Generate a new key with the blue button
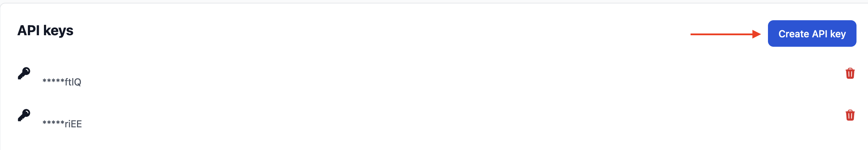868x150 pixels. [x=812, y=33]
